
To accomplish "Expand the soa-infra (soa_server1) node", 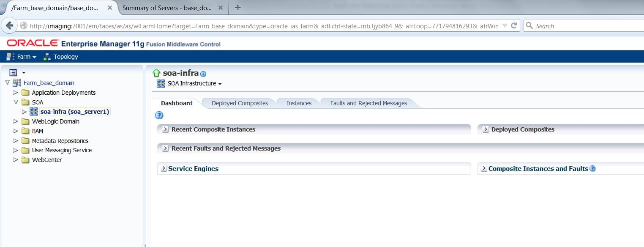I will pos(24,112).
